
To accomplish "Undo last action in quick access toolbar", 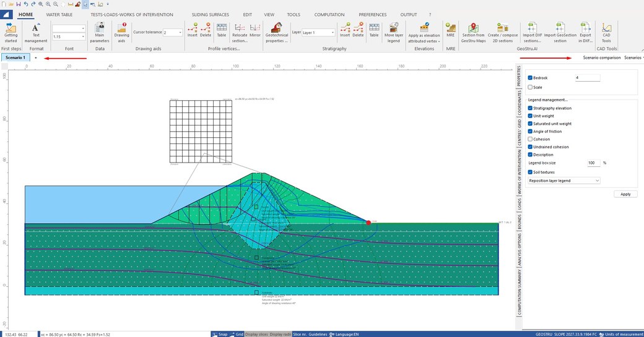I will (x=26, y=4).
